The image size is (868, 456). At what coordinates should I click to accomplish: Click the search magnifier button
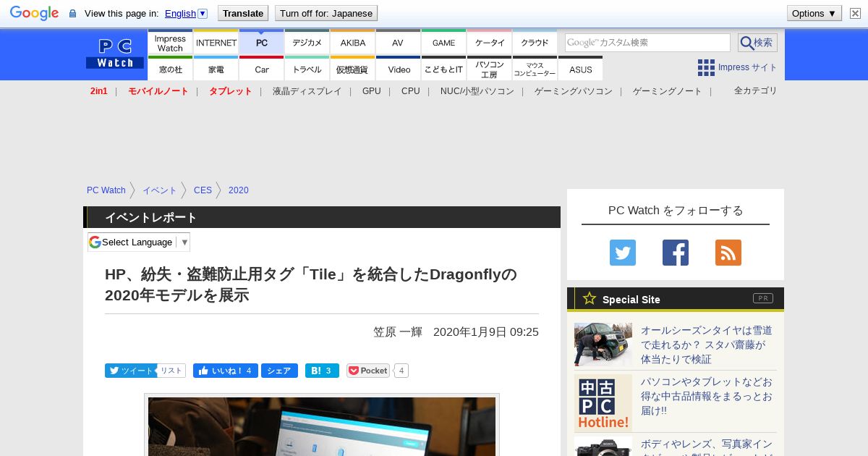click(757, 43)
